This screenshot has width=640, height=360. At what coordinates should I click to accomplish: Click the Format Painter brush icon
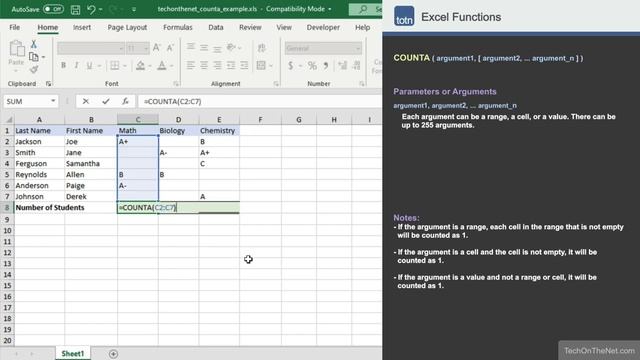[34, 69]
